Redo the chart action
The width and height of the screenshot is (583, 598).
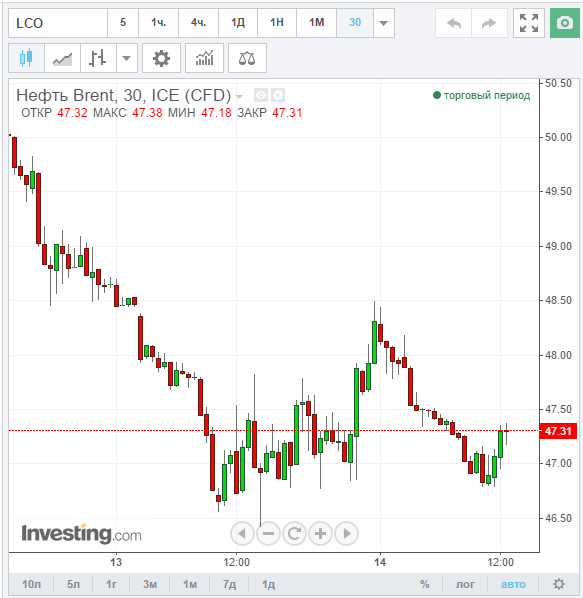(x=489, y=23)
